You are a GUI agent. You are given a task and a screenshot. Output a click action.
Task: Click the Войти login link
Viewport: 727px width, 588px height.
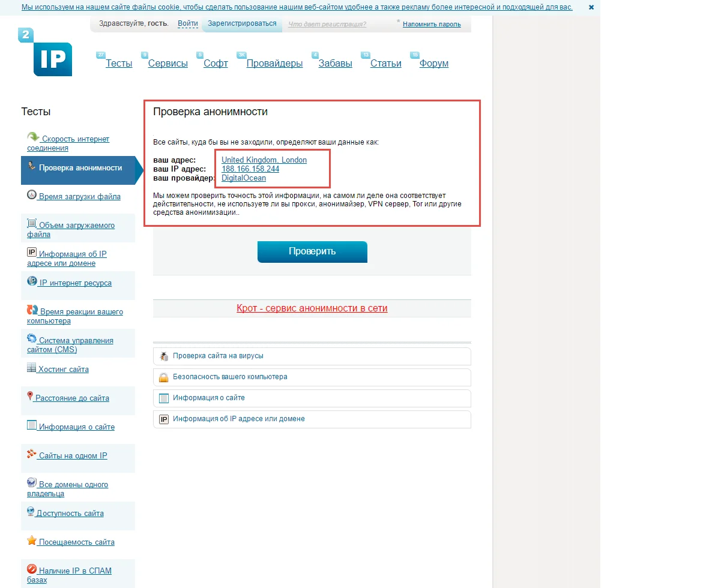[x=188, y=23]
